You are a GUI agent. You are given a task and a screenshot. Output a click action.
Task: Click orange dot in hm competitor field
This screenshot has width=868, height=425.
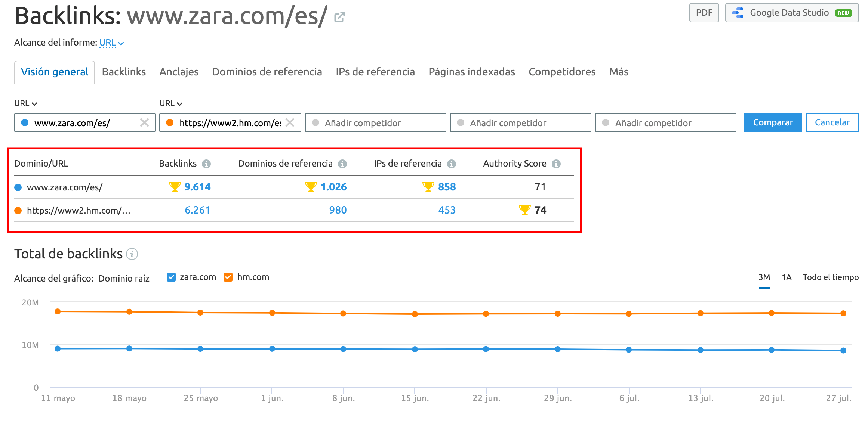coord(170,122)
